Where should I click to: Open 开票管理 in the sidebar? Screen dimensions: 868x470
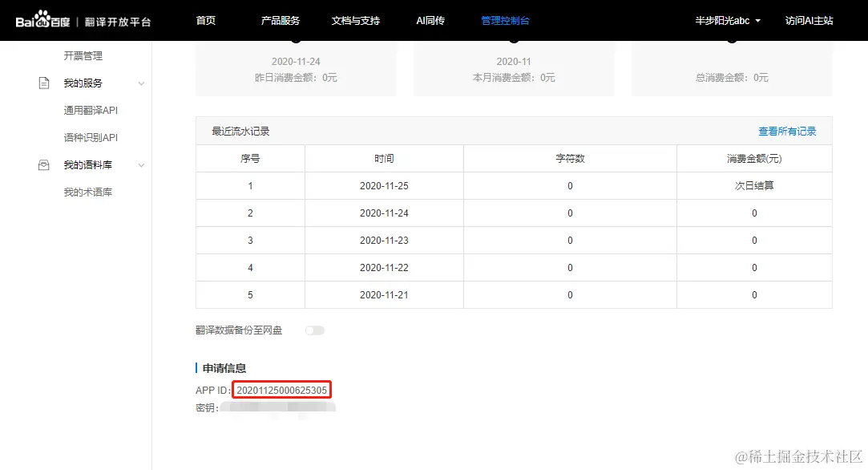(x=83, y=56)
